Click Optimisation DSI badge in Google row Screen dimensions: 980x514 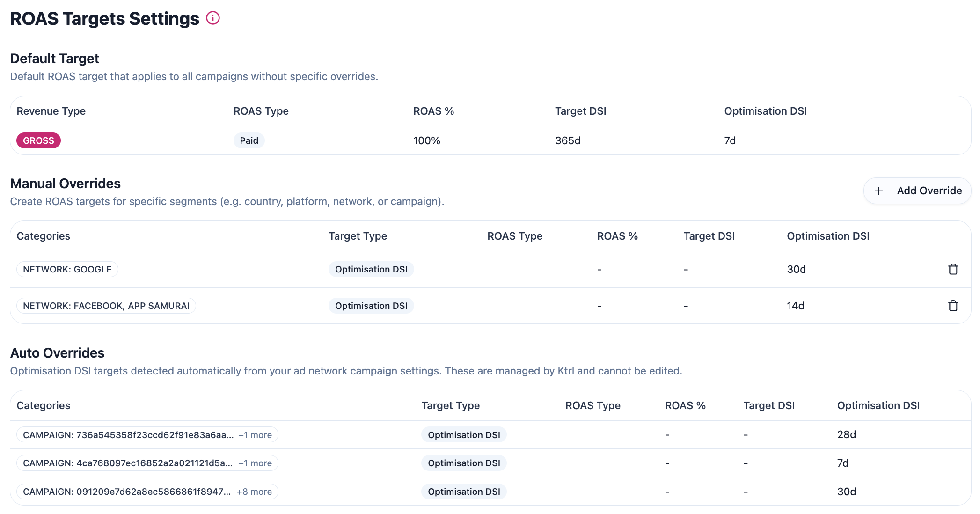371,269
